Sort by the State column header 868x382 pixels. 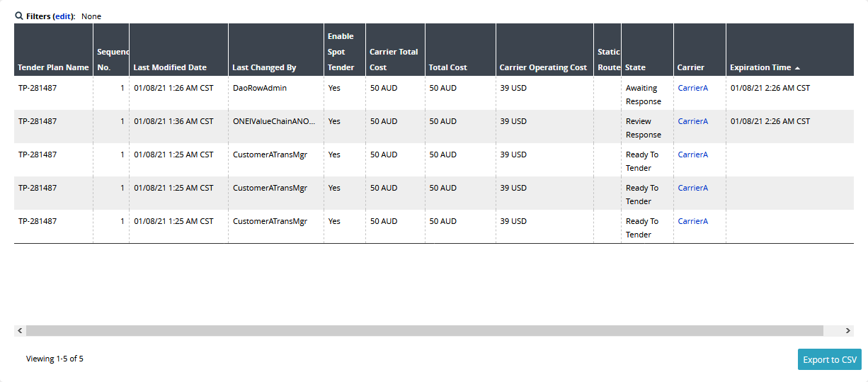636,67
